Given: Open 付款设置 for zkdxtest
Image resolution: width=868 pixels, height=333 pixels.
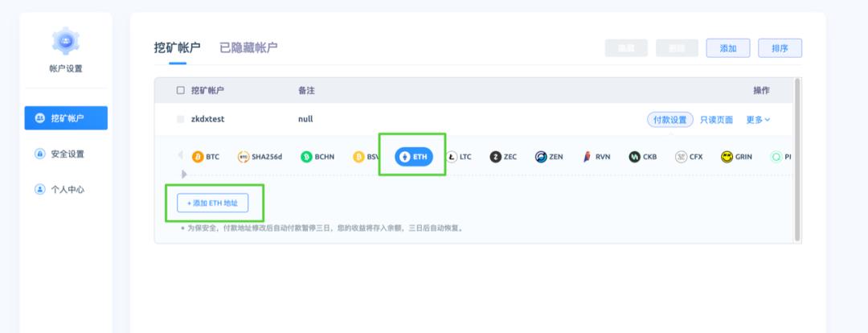Looking at the screenshot, I should click(x=669, y=120).
